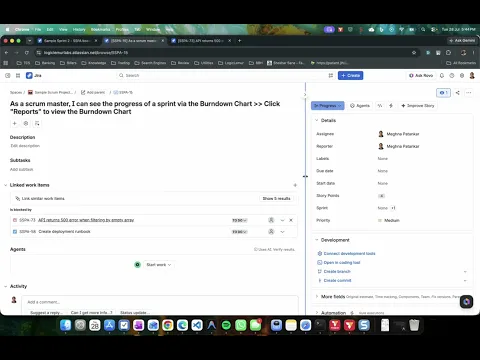480x360 pixels.
Task: Open the Bookmarks menu in menu bar
Action: 100,29
